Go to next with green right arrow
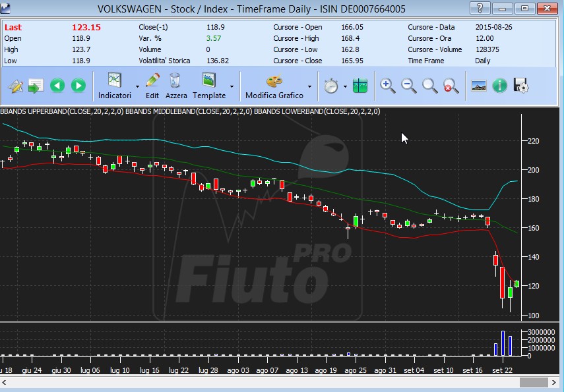The height and width of the screenshot is (392, 564). coord(78,86)
